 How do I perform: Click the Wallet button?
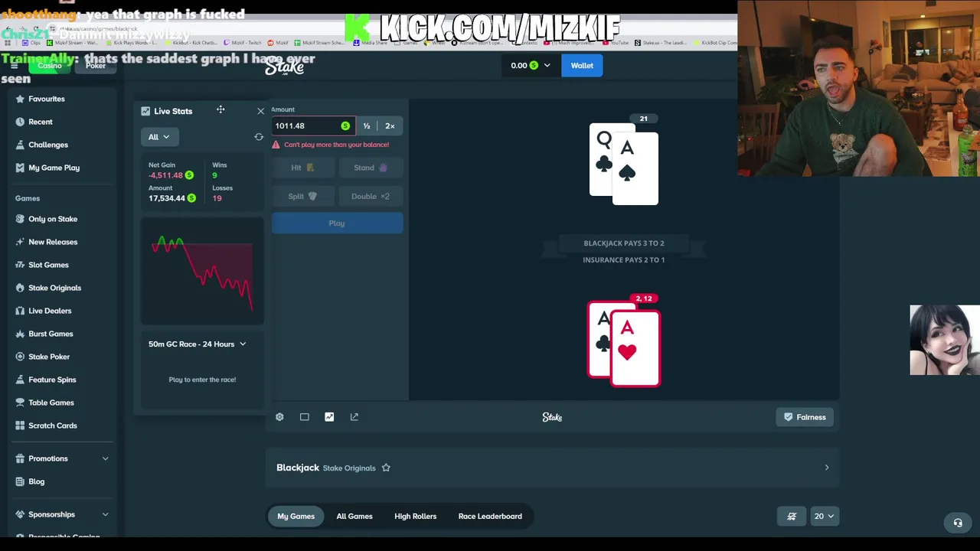pyautogui.click(x=582, y=66)
